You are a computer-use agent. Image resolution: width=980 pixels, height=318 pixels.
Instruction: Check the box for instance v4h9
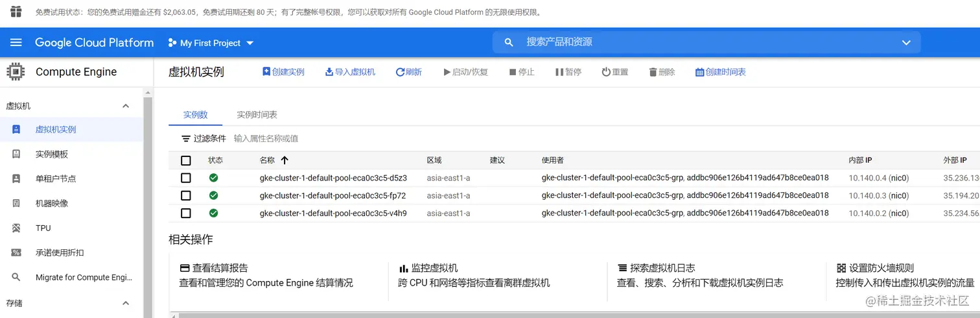coord(186,213)
